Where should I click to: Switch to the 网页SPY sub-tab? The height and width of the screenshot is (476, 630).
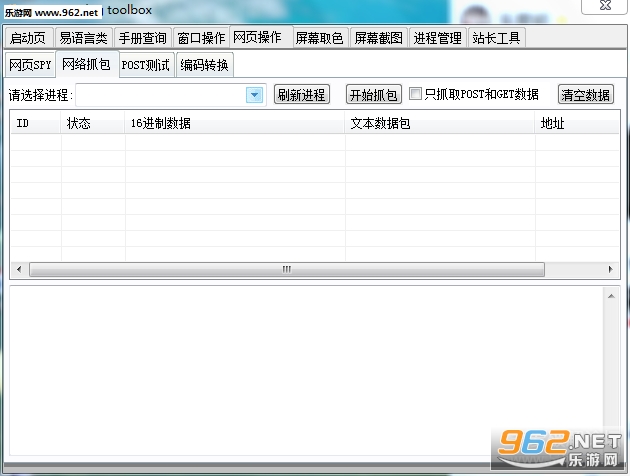tap(31, 65)
